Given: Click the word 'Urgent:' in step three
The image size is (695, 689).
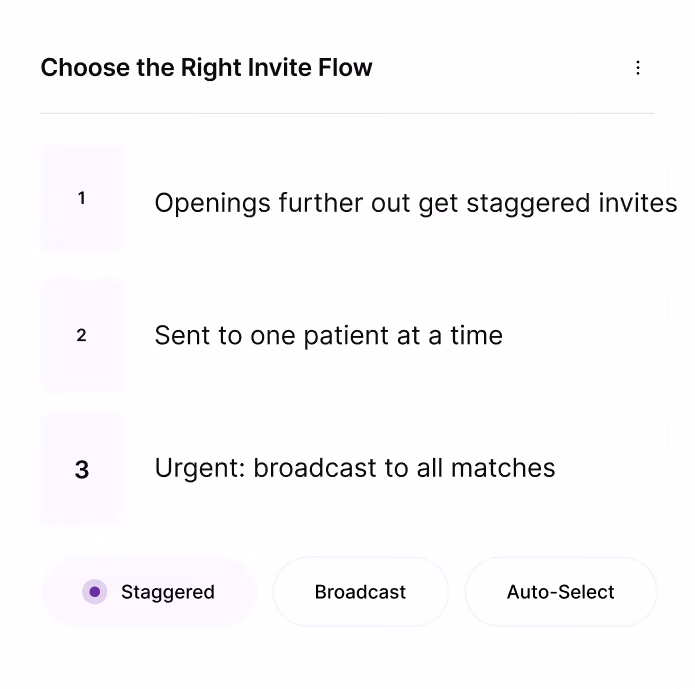Looking at the screenshot, I should point(200,468).
